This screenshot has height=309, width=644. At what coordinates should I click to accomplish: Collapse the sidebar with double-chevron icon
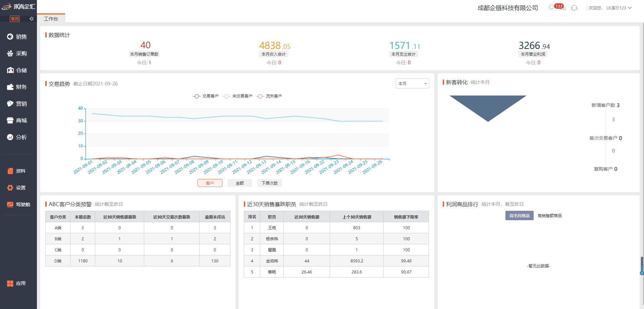(x=32, y=19)
